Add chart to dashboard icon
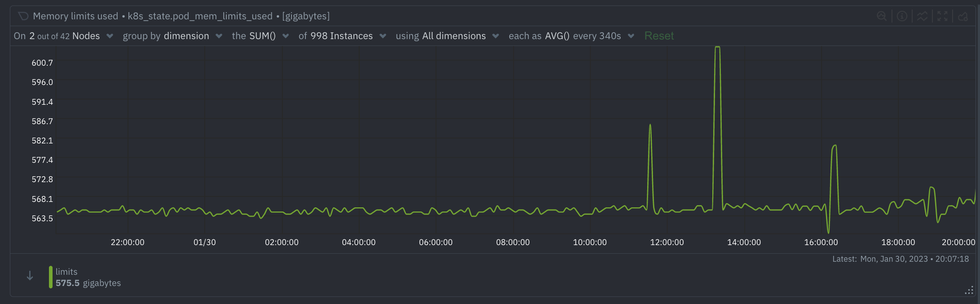This screenshot has width=980, height=304. 963,16
